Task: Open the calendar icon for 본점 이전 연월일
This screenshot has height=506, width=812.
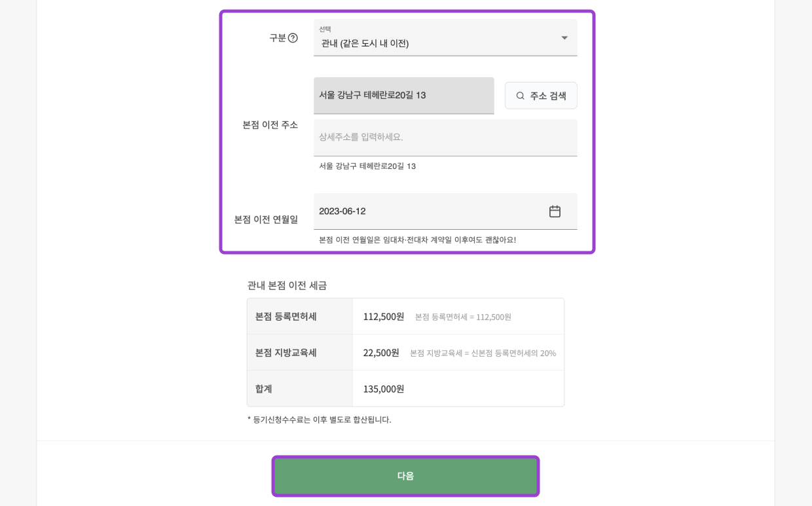Action: coord(555,211)
